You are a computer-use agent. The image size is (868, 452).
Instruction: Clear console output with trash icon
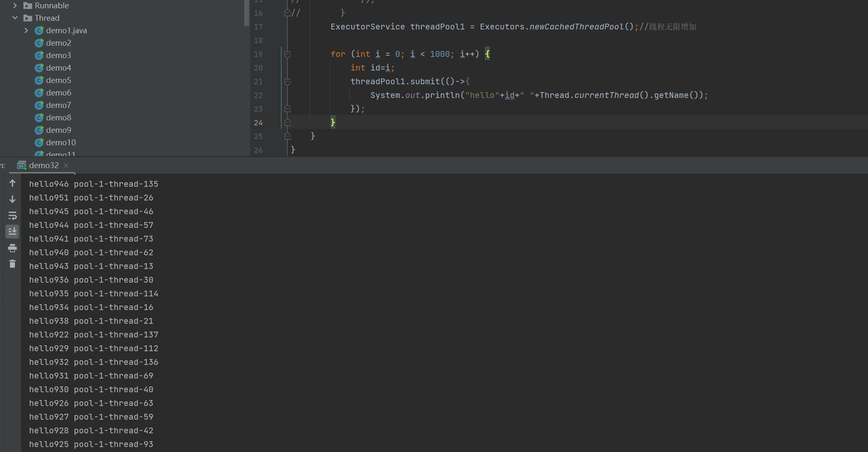click(x=12, y=264)
